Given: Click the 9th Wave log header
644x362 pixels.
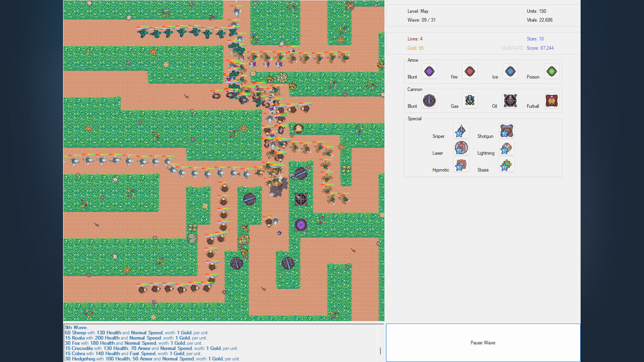Looking at the screenshot, I should 76,327.
